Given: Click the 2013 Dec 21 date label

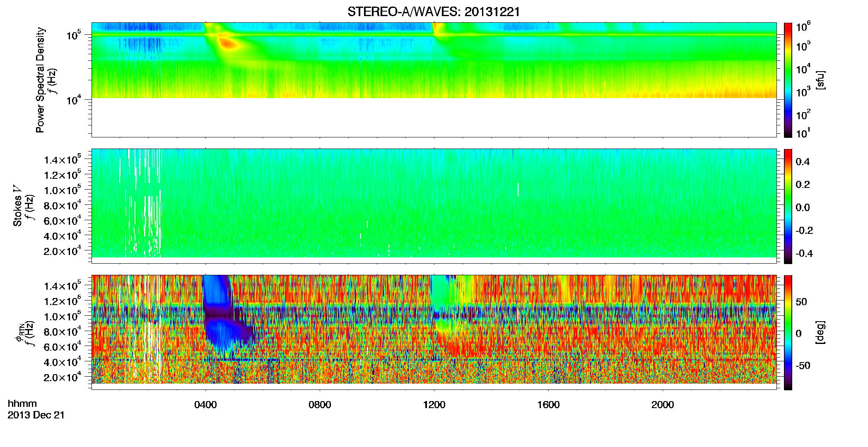Looking at the screenshot, I should click(x=36, y=415).
